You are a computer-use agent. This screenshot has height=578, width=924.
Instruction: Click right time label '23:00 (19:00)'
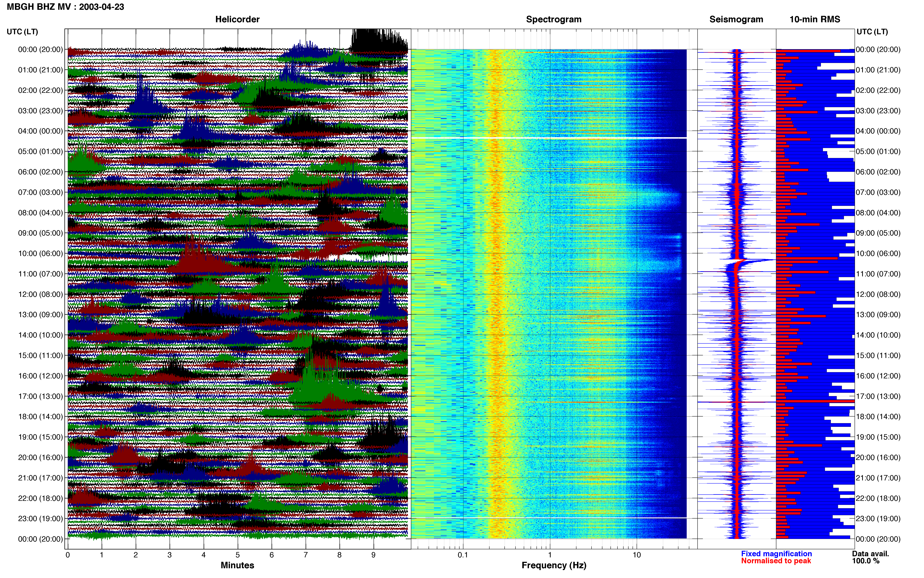click(878, 518)
